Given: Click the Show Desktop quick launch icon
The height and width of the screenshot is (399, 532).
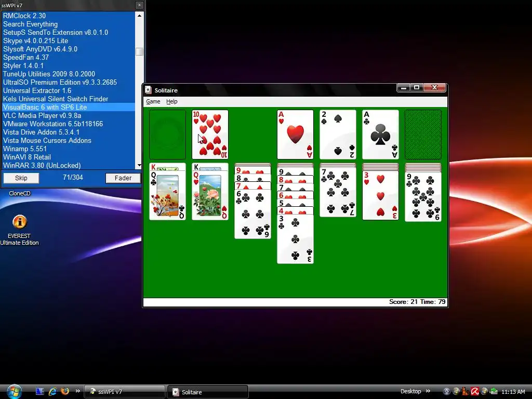Looking at the screenshot, I should (39, 392).
